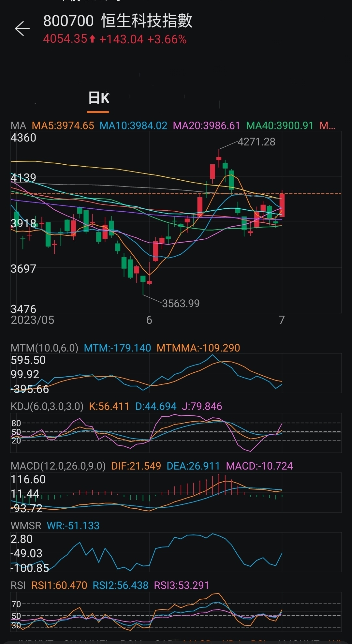
Task: Tap the MTM:-179.140 value
Action: (117, 348)
